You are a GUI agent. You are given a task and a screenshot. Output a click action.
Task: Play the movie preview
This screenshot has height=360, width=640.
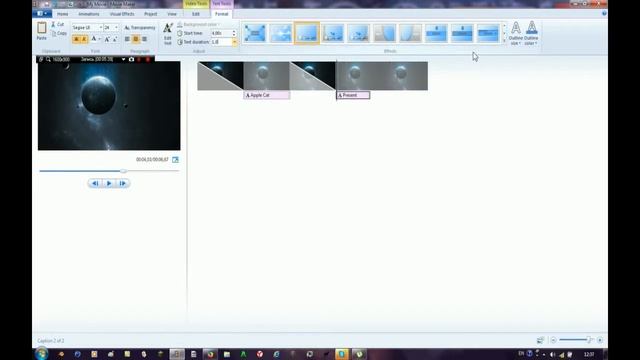(109, 183)
